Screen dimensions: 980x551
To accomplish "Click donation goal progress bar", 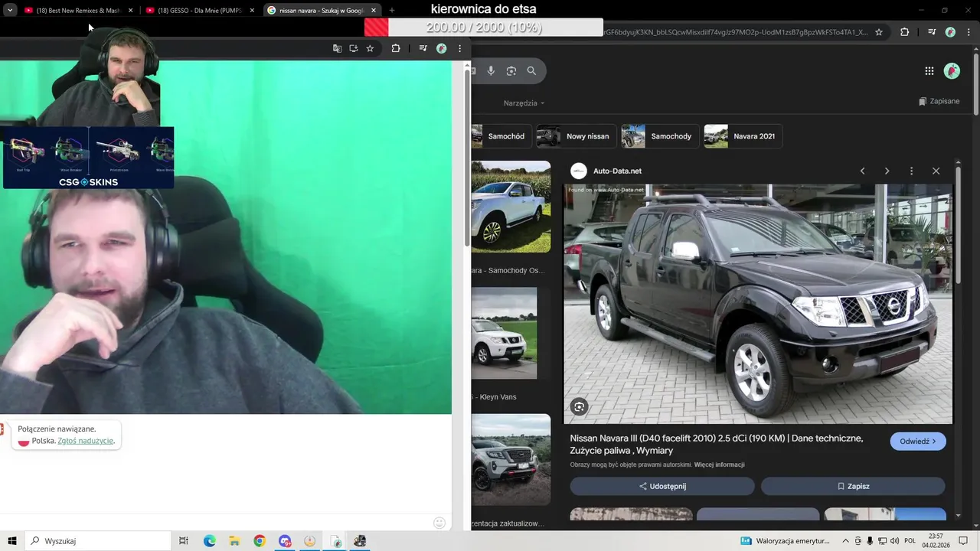I will pos(484,28).
